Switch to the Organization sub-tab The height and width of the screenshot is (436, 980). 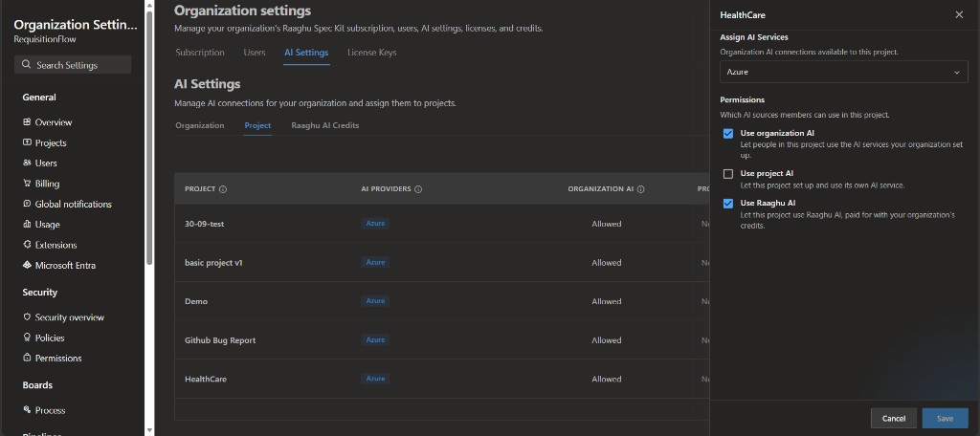click(x=200, y=125)
